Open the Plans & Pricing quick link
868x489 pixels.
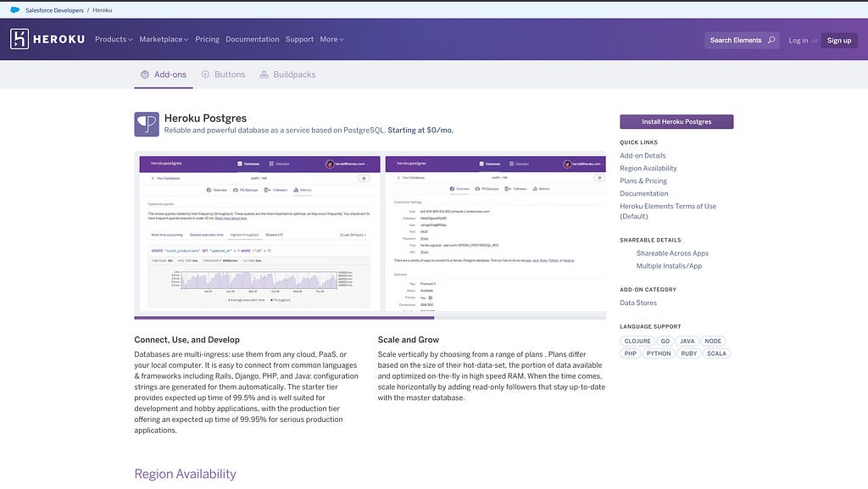[643, 181]
